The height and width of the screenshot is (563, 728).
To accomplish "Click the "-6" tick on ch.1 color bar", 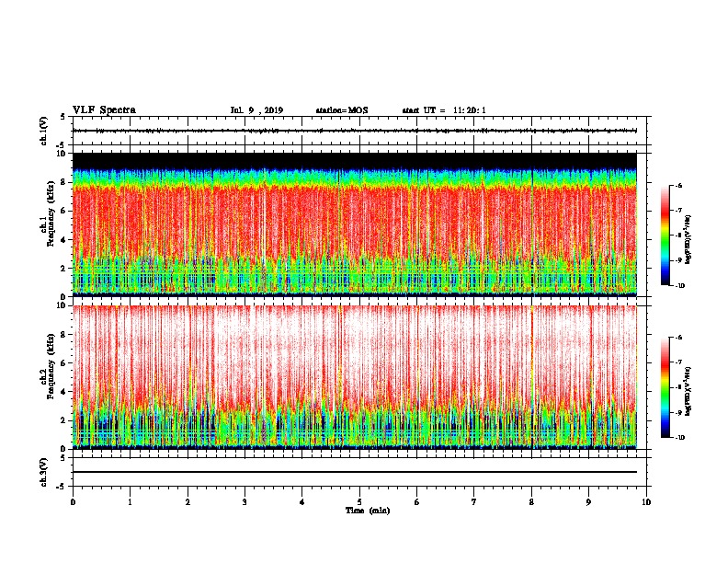I will click(678, 186).
